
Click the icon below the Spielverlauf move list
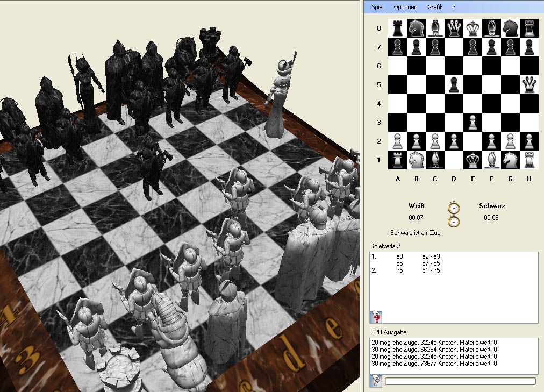(376, 317)
